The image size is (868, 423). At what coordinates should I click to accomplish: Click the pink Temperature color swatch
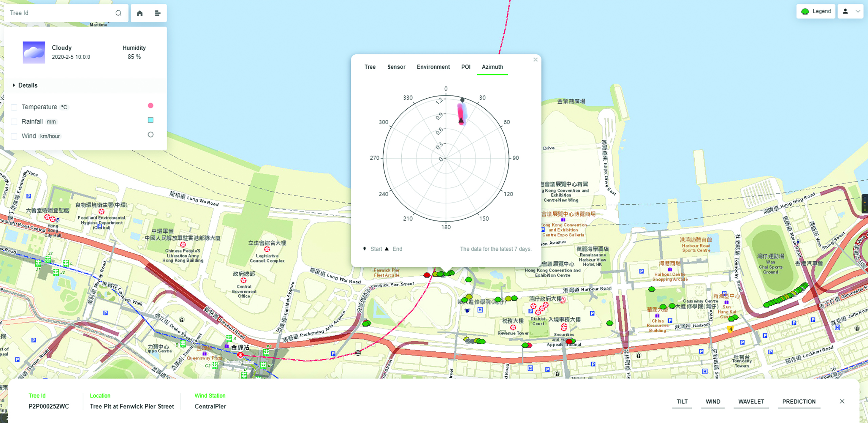[x=151, y=106]
